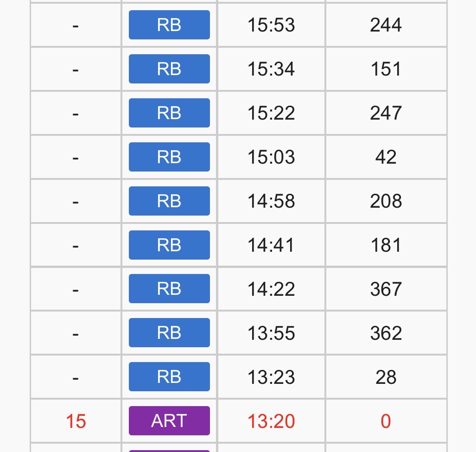This screenshot has height=452, width=476.
Task: Click the 42 value cell
Action: 386,157
